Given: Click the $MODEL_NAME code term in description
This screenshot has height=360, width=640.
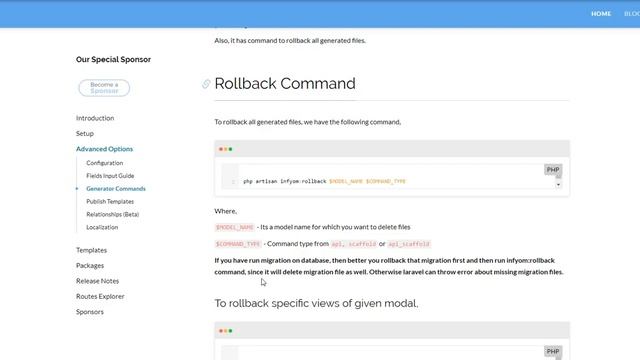Looking at the screenshot, I should pyautogui.click(x=235, y=227).
